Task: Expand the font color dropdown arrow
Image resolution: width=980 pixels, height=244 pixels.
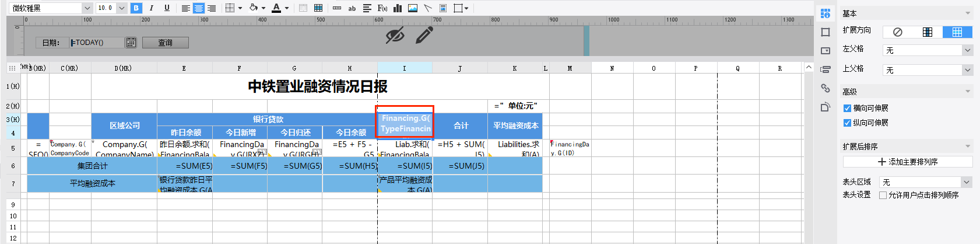Action: [287, 8]
